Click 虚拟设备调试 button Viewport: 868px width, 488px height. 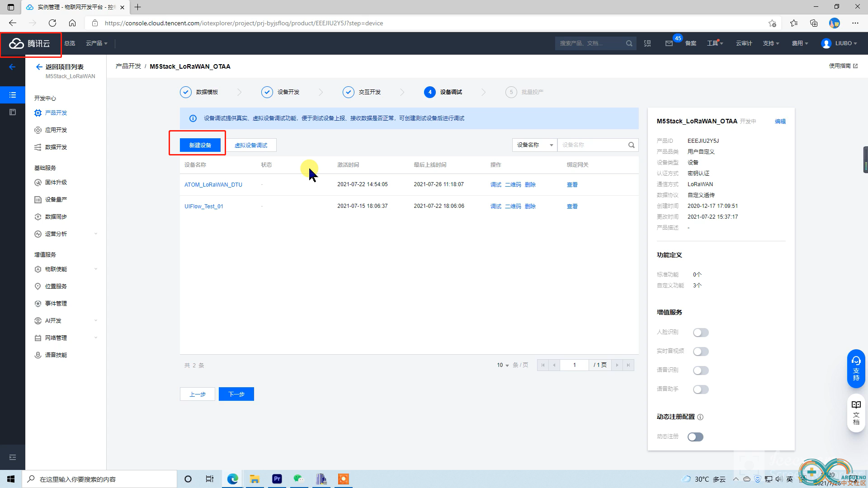tap(251, 145)
